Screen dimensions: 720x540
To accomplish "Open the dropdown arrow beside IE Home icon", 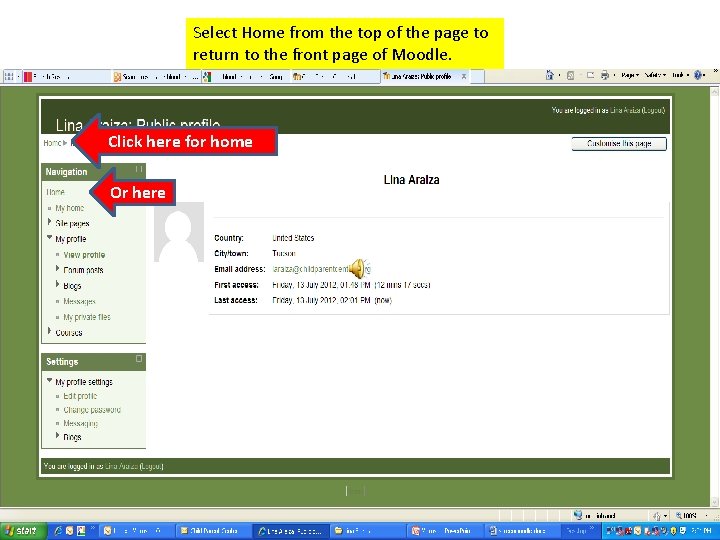I will (559, 75).
